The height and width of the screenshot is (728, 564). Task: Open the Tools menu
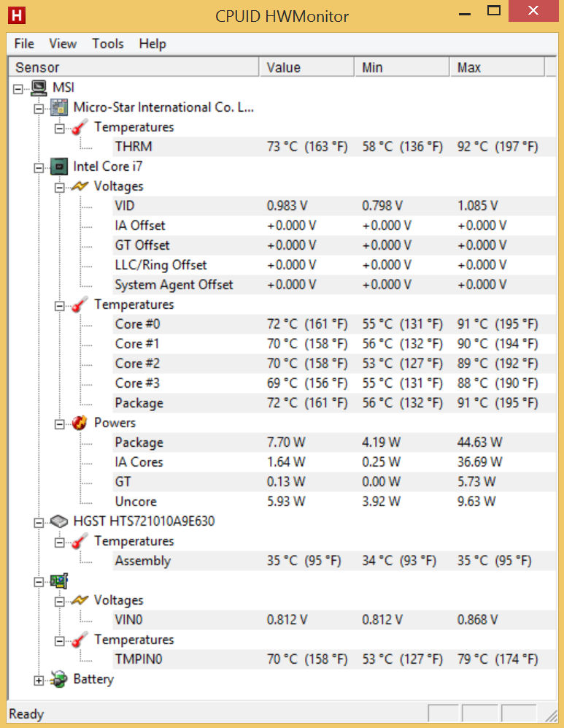click(107, 44)
